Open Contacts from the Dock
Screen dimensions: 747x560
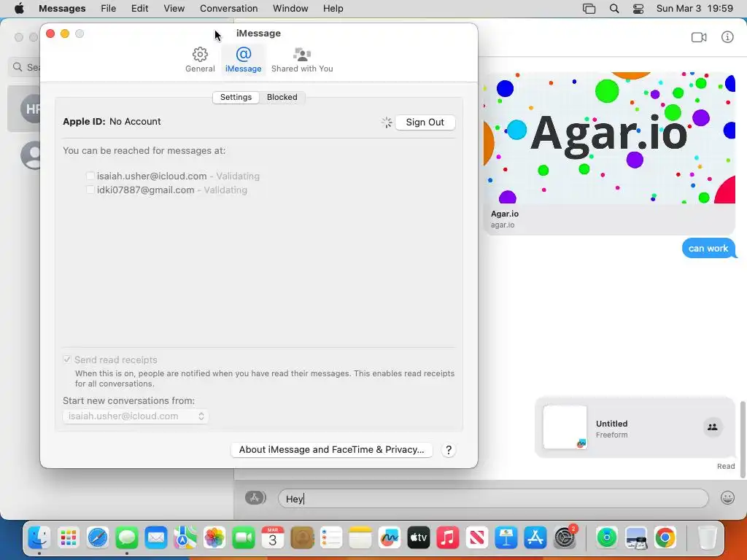pyautogui.click(x=302, y=537)
